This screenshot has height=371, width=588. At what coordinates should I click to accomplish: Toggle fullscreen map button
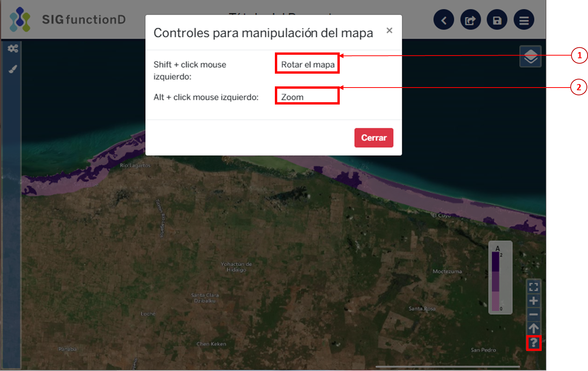(534, 287)
